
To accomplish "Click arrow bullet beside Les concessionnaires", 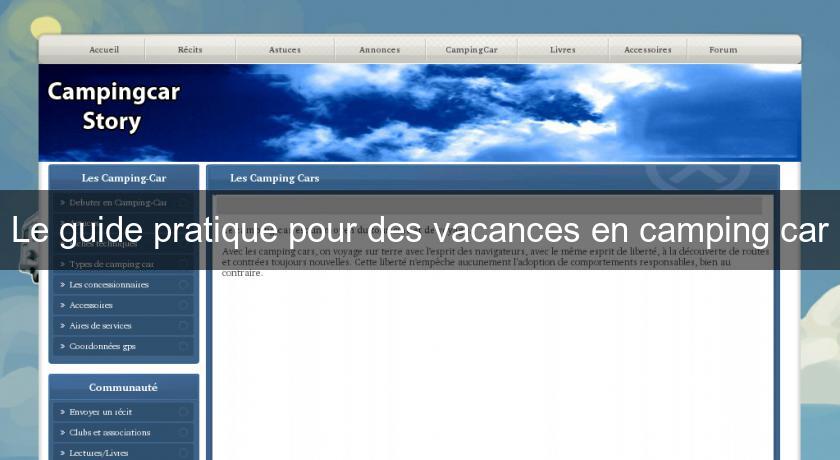I will click(62, 284).
